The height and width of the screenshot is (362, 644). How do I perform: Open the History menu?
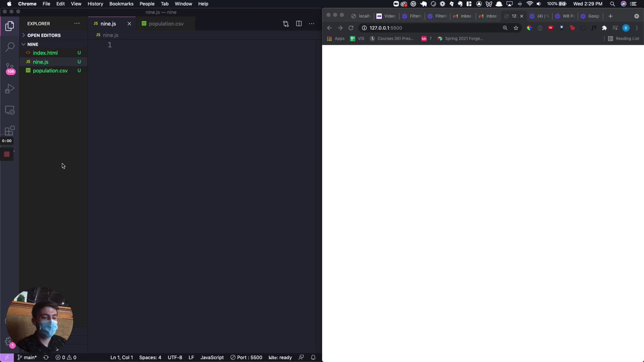[x=95, y=4]
